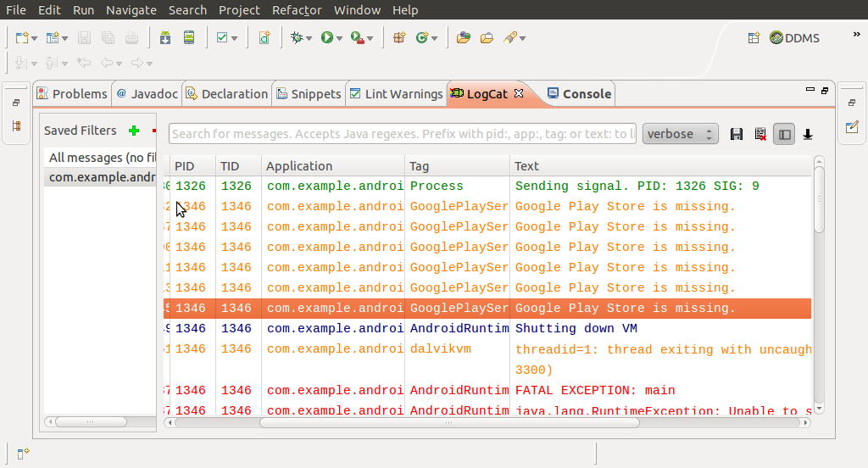
Task: Click the New Android XML file icon
Action: click(x=264, y=37)
